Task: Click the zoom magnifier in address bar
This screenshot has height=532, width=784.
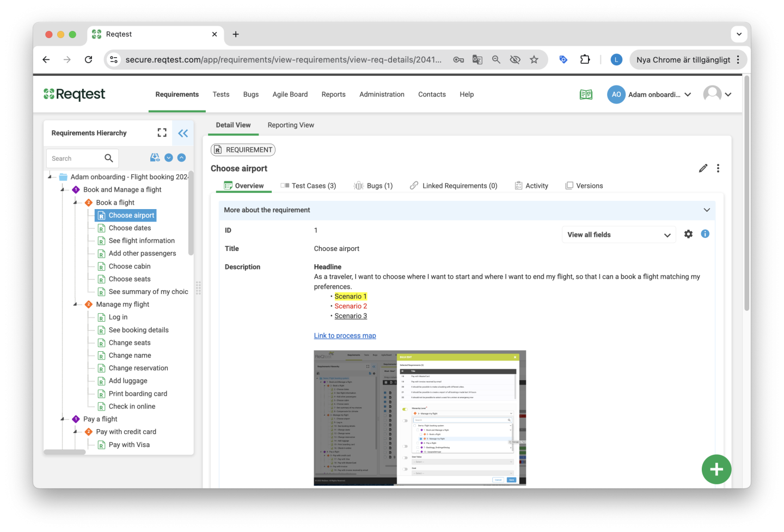Action: (496, 59)
